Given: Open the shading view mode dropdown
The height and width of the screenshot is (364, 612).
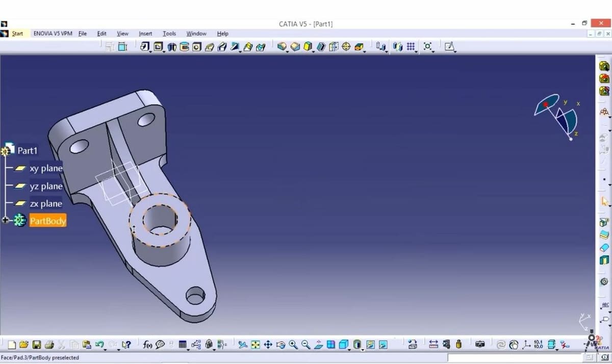Looking at the screenshot, I should [x=363, y=349].
